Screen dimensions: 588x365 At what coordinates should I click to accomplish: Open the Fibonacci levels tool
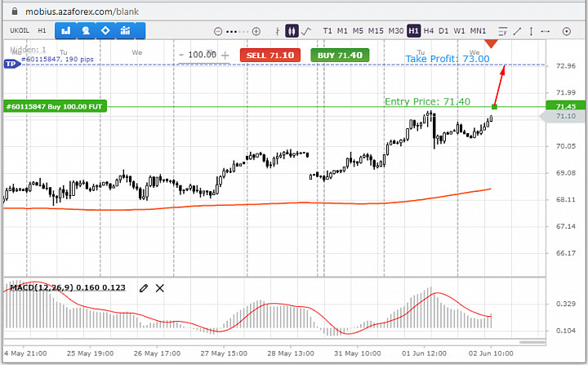click(x=502, y=31)
